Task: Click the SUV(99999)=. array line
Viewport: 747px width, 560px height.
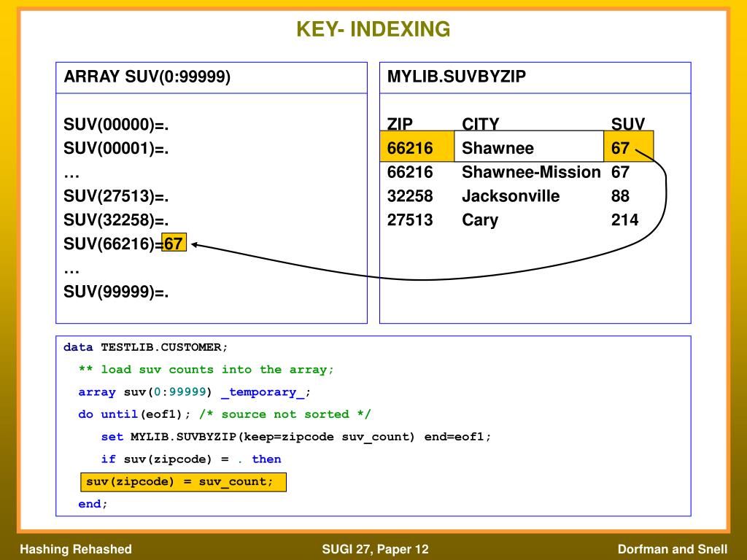Action: (116, 292)
